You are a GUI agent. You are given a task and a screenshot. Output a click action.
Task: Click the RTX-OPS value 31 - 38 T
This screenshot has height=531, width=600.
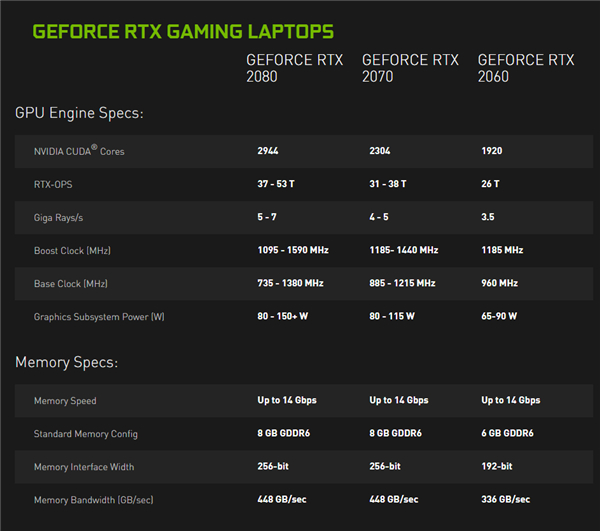click(x=388, y=184)
